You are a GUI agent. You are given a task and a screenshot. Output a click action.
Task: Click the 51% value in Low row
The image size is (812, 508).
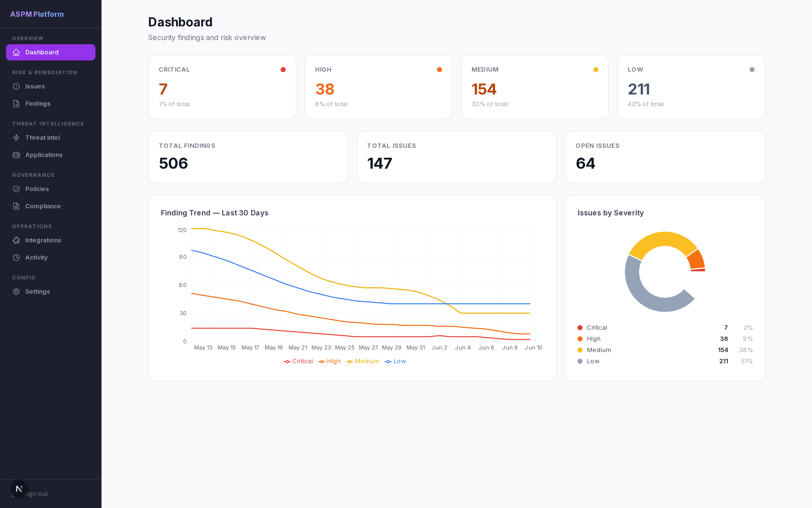coord(747,361)
